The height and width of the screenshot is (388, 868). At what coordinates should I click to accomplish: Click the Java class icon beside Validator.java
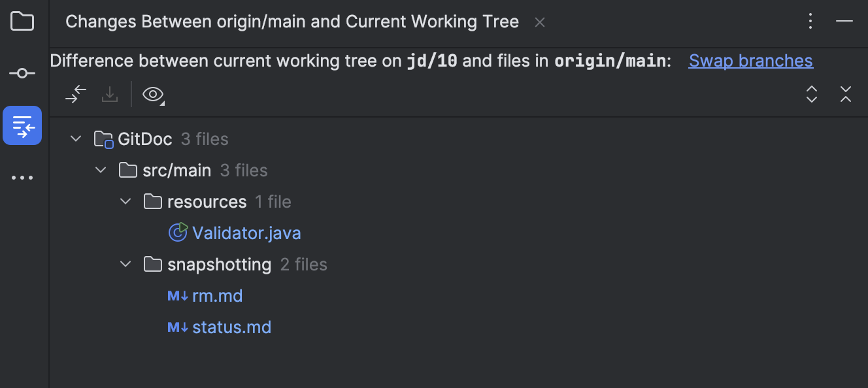tap(178, 233)
